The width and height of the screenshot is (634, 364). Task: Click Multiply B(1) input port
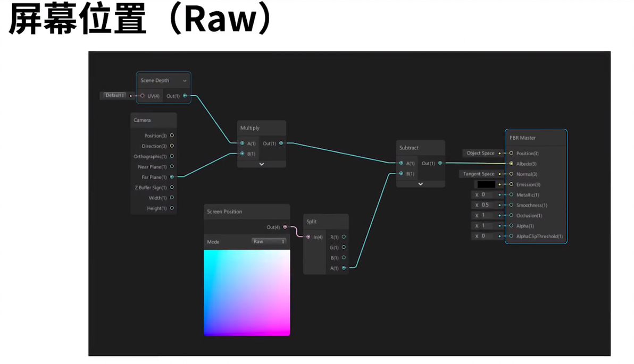[242, 154]
